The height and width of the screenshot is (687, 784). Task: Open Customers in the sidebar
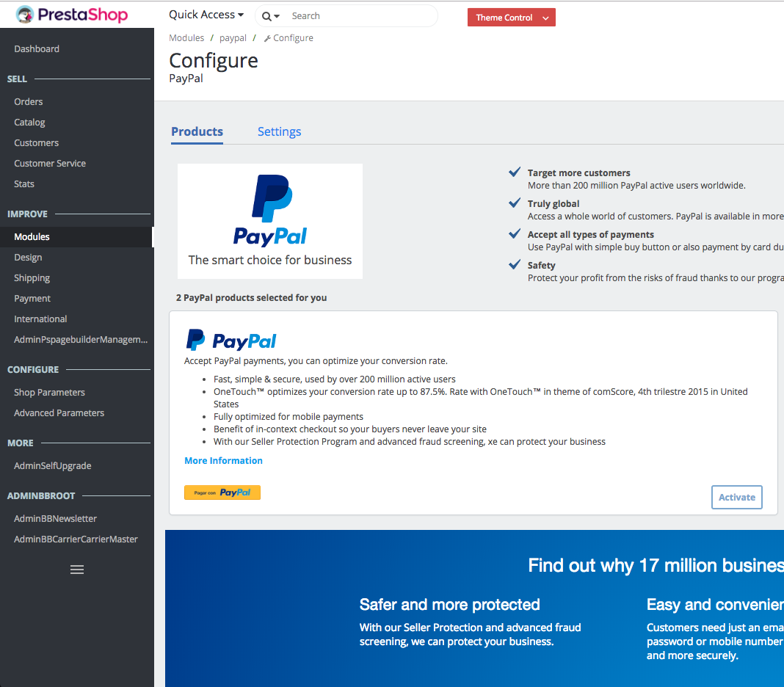37,143
